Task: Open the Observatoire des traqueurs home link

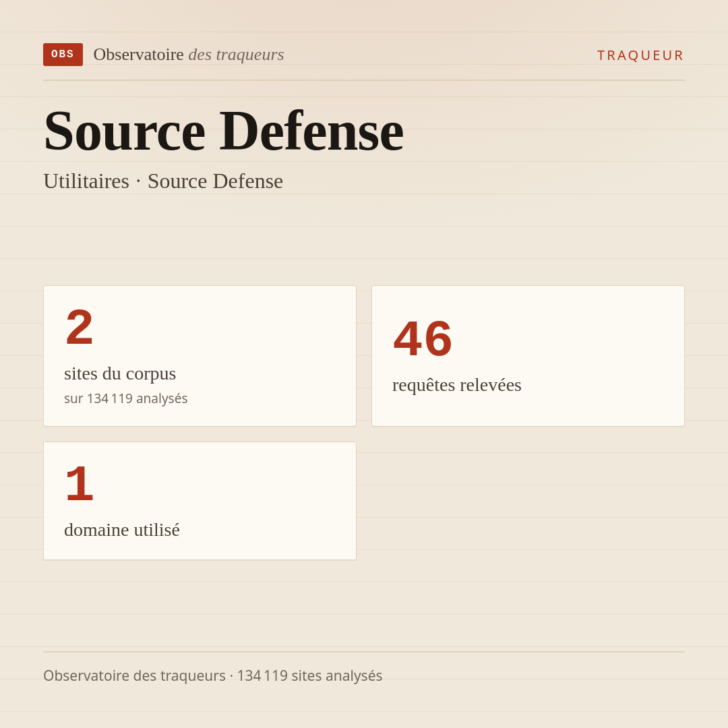Action: pos(189,55)
